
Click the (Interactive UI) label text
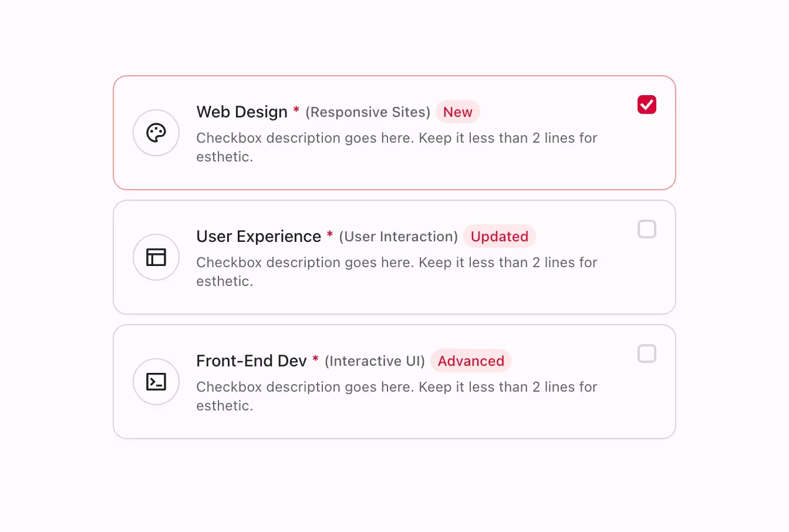[x=374, y=361]
